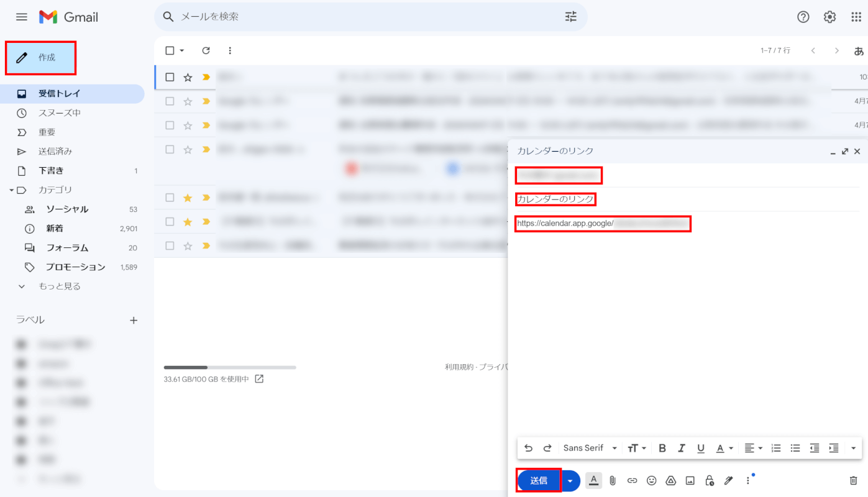Go to the older messages page arrow
The width and height of the screenshot is (868, 497).
coord(837,50)
